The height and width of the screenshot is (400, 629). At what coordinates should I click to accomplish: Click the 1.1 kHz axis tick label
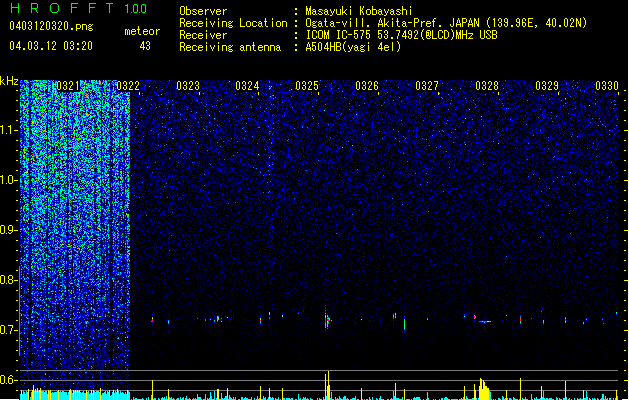(9, 131)
